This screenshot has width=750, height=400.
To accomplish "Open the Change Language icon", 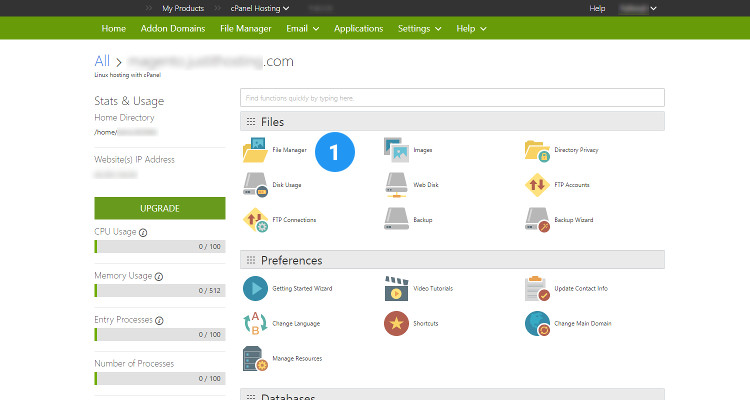I will point(255,323).
